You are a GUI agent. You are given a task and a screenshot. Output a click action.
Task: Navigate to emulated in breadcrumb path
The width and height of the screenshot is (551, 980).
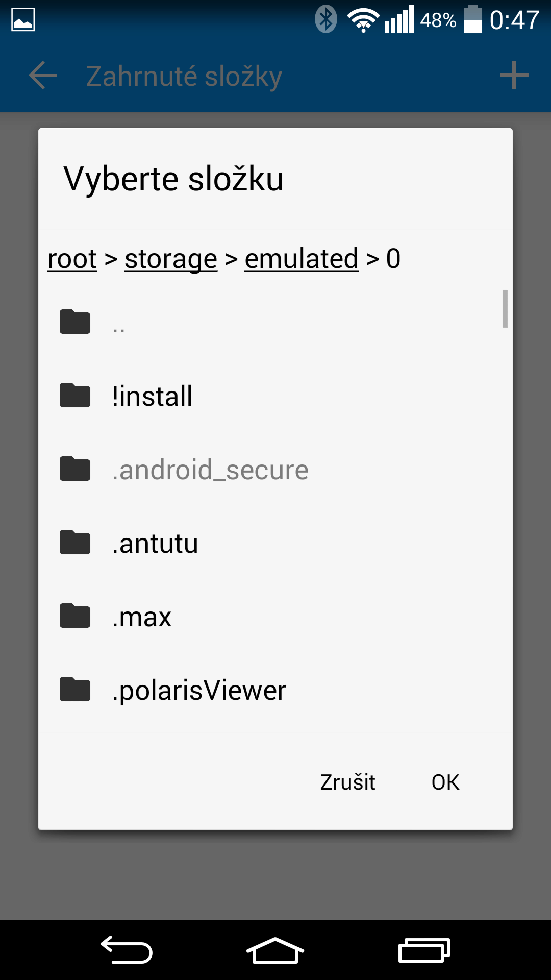[x=302, y=259]
